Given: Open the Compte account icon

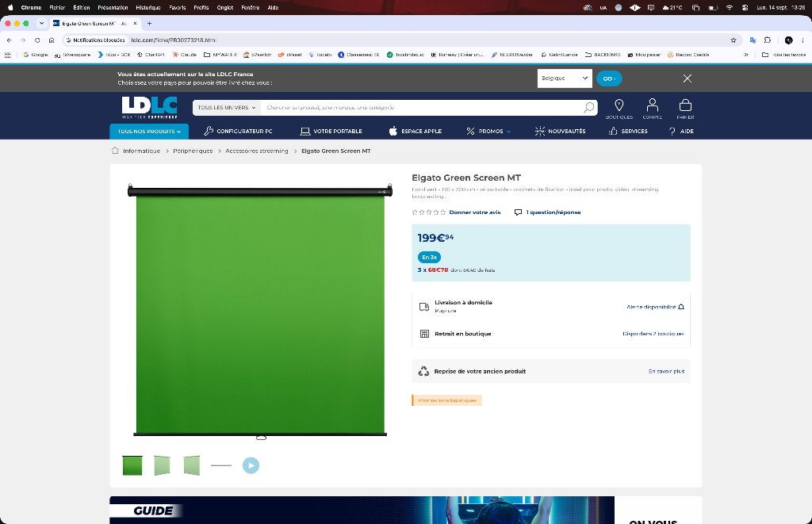Looking at the screenshot, I should pos(653,109).
